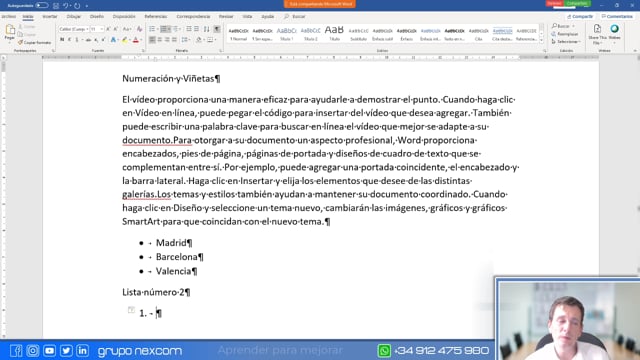Open the Fuente dialog launcher

[143, 51]
